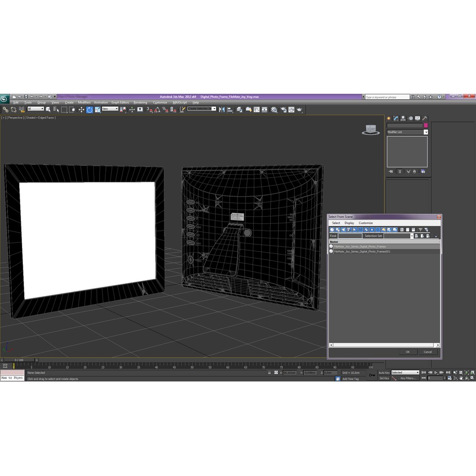Click the Auto Key button
The height and width of the screenshot is (476, 476).
point(384,372)
